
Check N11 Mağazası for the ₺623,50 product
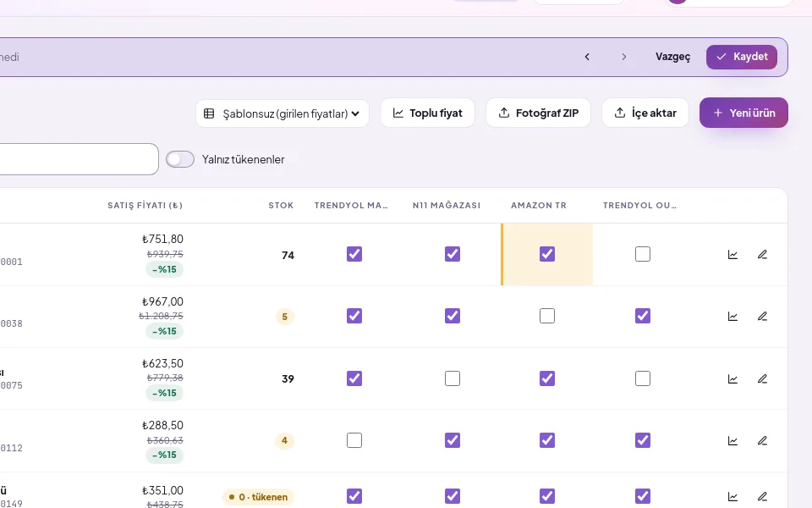tap(453, 378)
